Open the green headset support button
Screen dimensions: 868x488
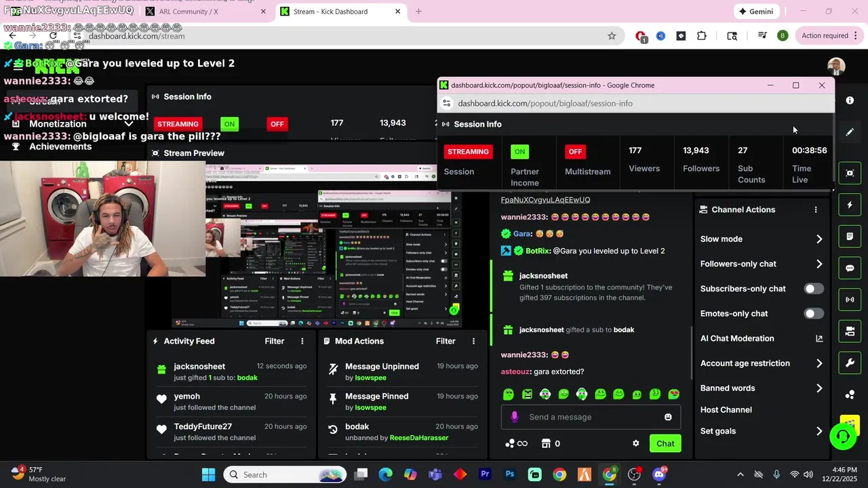pos(843,436)
